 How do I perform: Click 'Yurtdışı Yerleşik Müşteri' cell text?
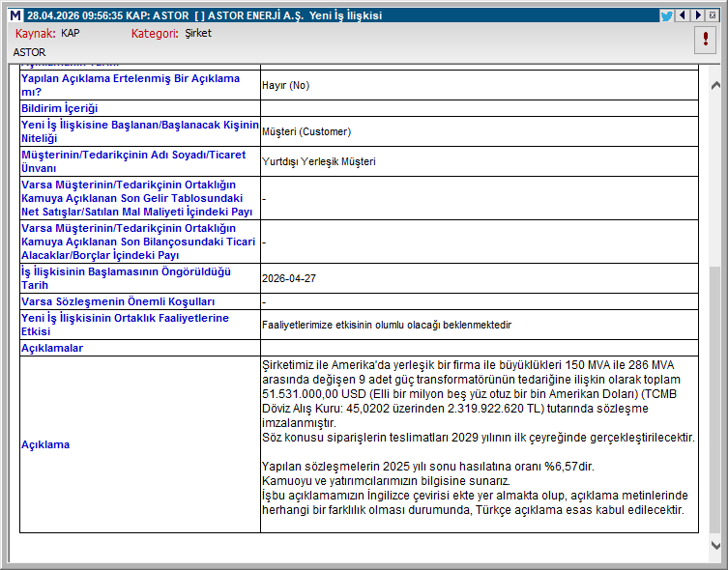point(318,161)
